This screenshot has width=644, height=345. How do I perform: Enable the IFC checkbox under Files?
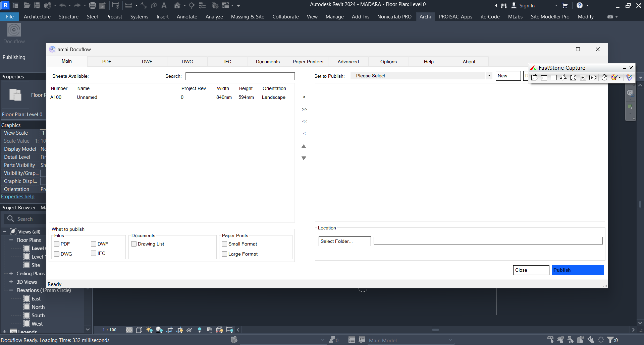coord(94,253)
